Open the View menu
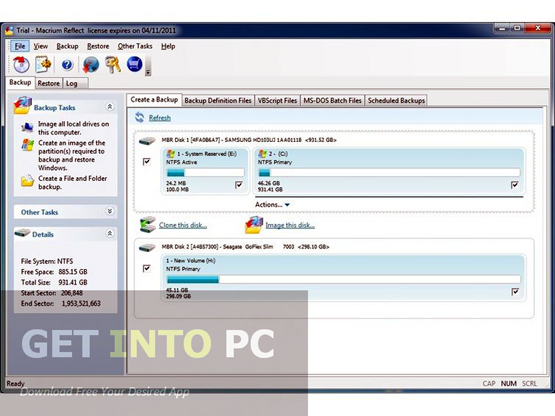The height and width of the screenshot is (416, 555). (41, 46)
